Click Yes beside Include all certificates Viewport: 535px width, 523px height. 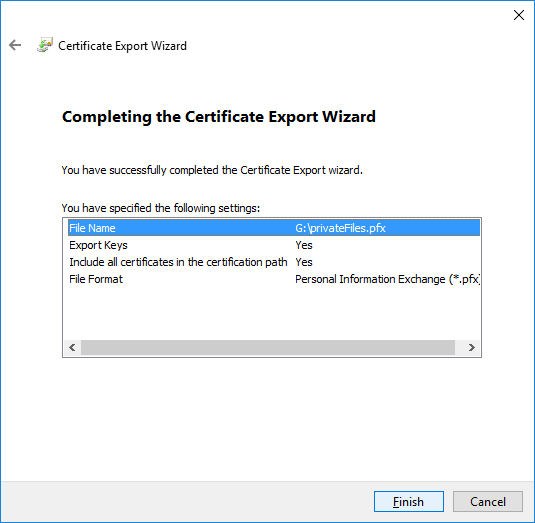tap(304, 262)
